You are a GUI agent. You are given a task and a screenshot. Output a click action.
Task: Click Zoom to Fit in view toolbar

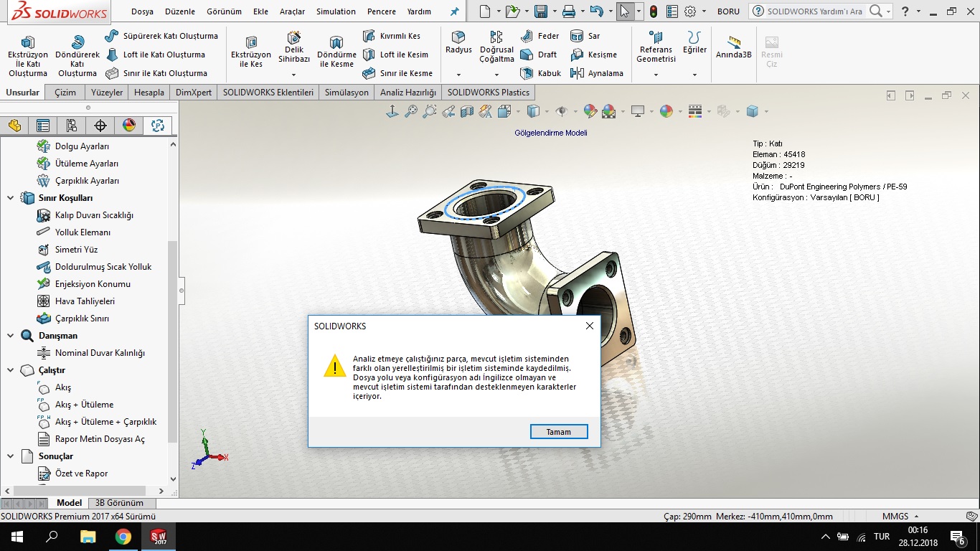click(410, 111)
